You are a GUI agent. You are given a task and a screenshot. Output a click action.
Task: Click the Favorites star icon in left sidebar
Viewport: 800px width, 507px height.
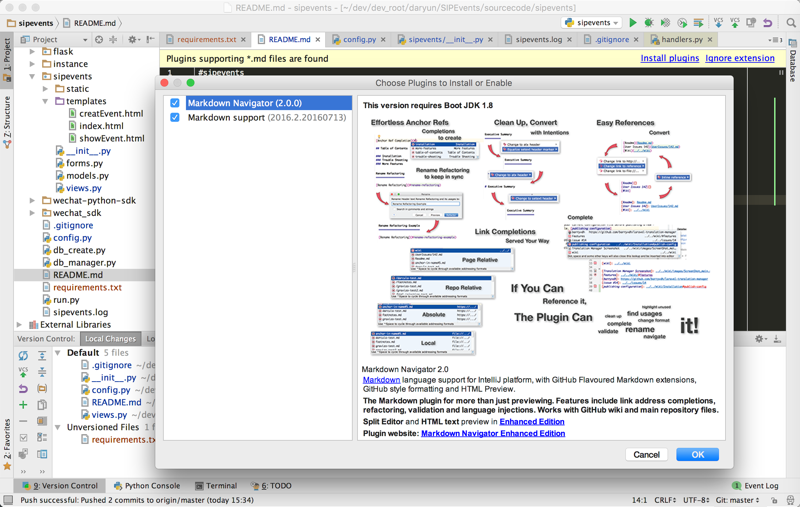click(7, 466)
